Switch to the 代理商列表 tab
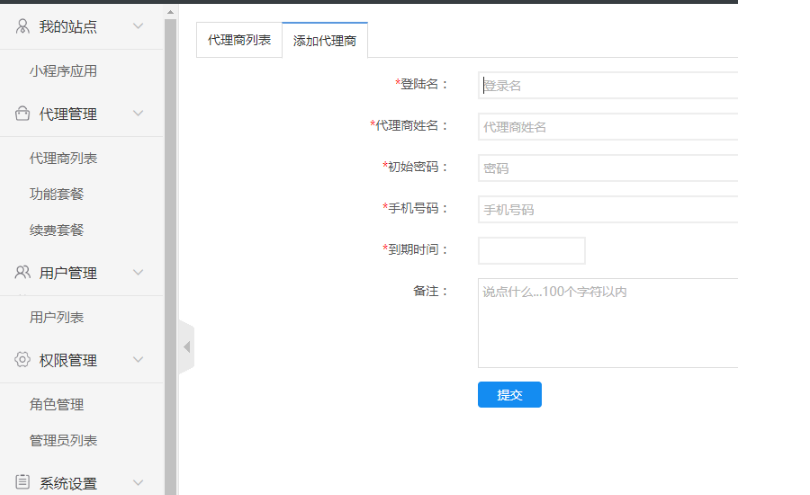Viewport: 810px width, 495px height. (239, 41)
